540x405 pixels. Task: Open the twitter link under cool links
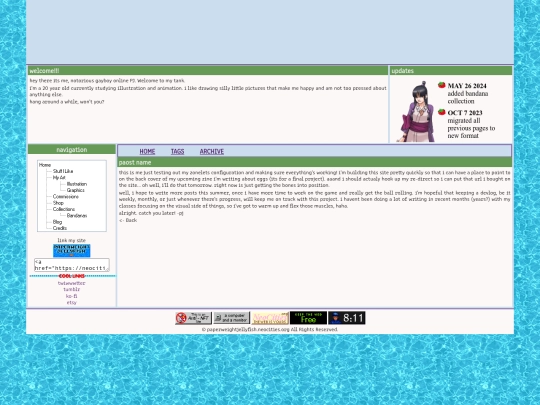point(72,283)
